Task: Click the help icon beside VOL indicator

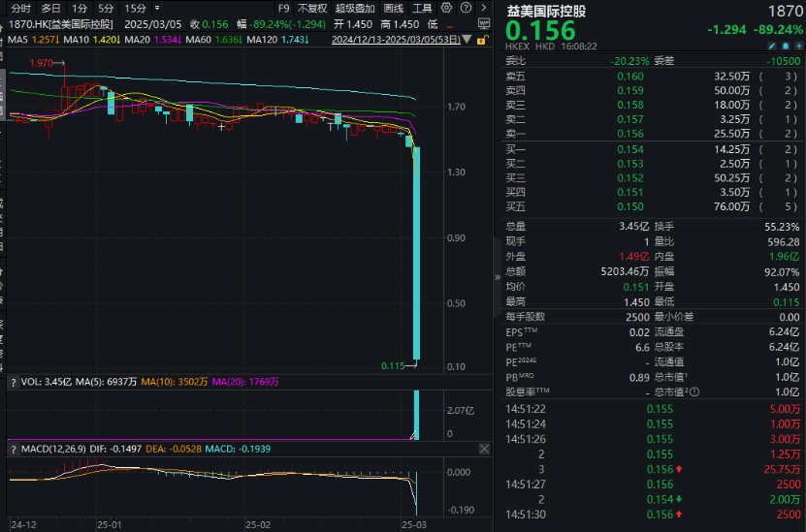Action: click(x=12, y=382)
